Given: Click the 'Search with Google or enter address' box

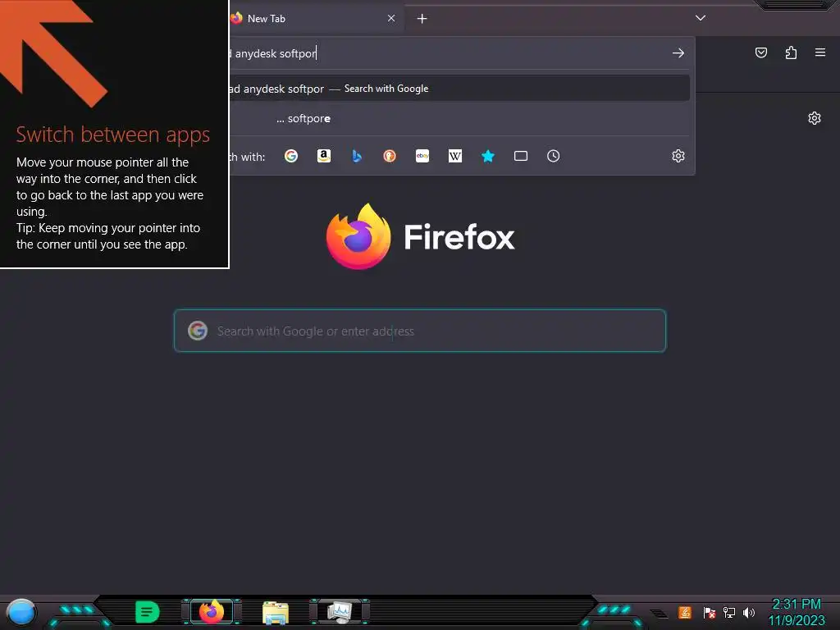Looking at the screenshot, I should tap(420, 331).
